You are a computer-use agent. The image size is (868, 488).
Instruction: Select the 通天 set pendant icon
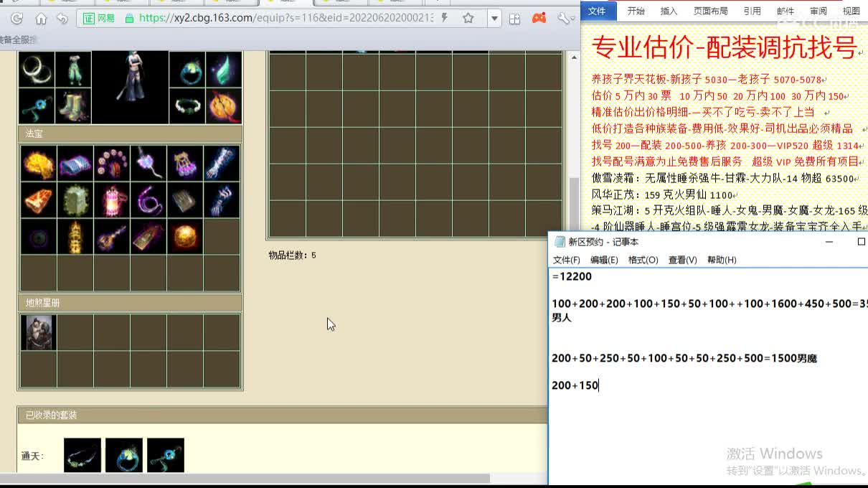[x=166, y=455]
